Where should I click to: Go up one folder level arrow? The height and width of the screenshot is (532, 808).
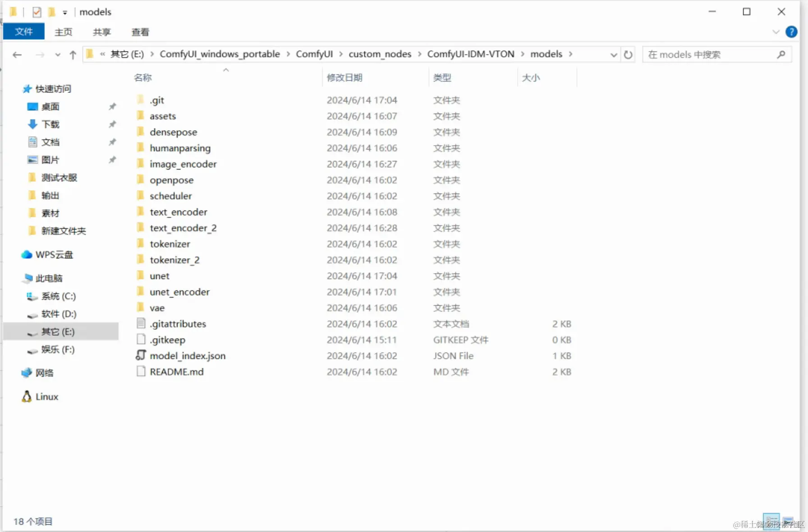pos(73,55)
